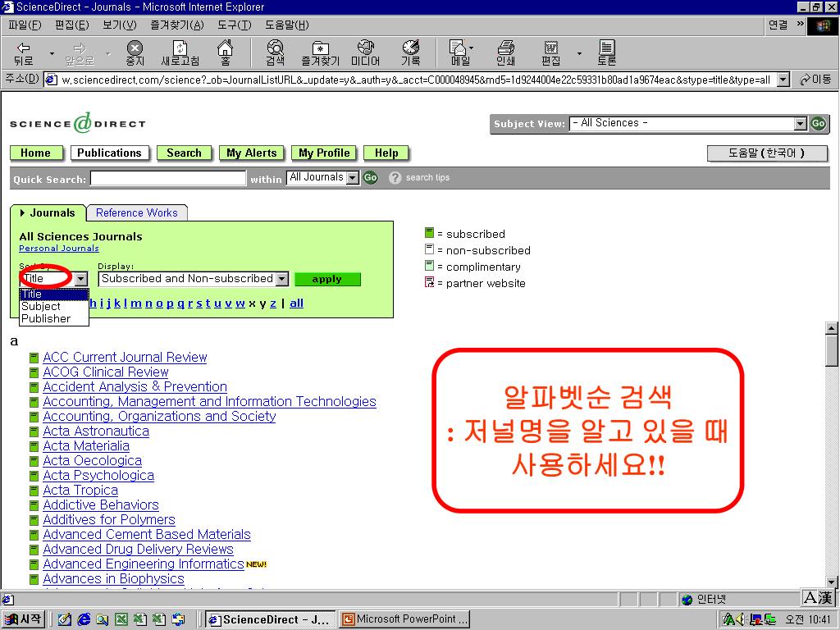
Task: Open the Edit (편집) button dropdown arrow
Action: pyautogui.click(x=579, y=53)
